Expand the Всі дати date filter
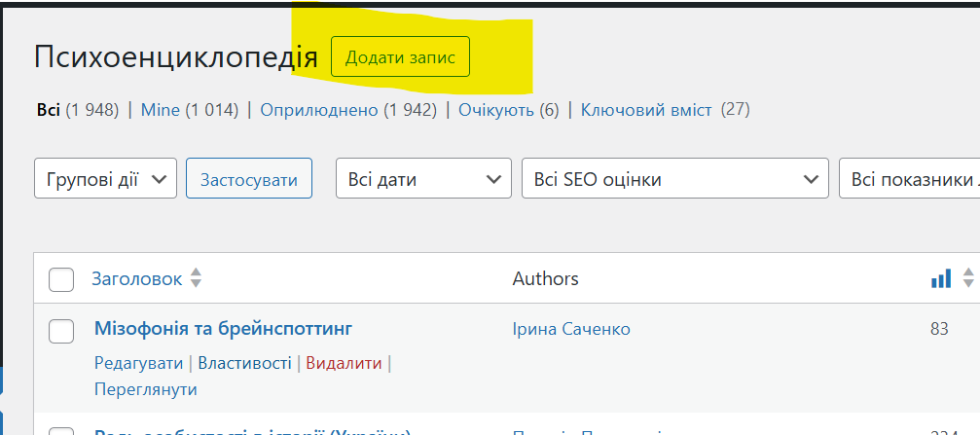This screenshot has width=980, height=435. click(423, 179)
